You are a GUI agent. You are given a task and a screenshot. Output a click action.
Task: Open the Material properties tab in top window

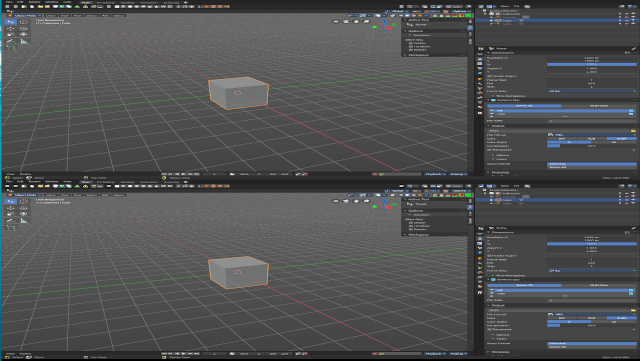coord(480,107)
